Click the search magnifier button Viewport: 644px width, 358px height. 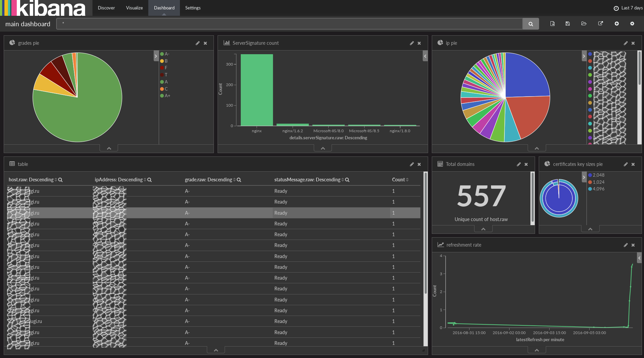pos(531,24)
